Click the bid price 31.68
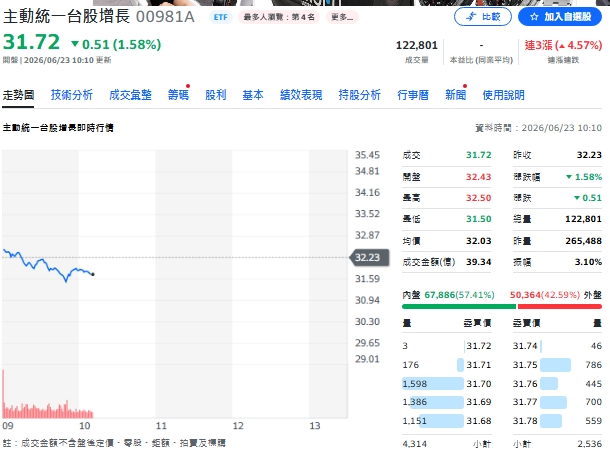This screenshot has height=459, width=610. pos(479,421)
